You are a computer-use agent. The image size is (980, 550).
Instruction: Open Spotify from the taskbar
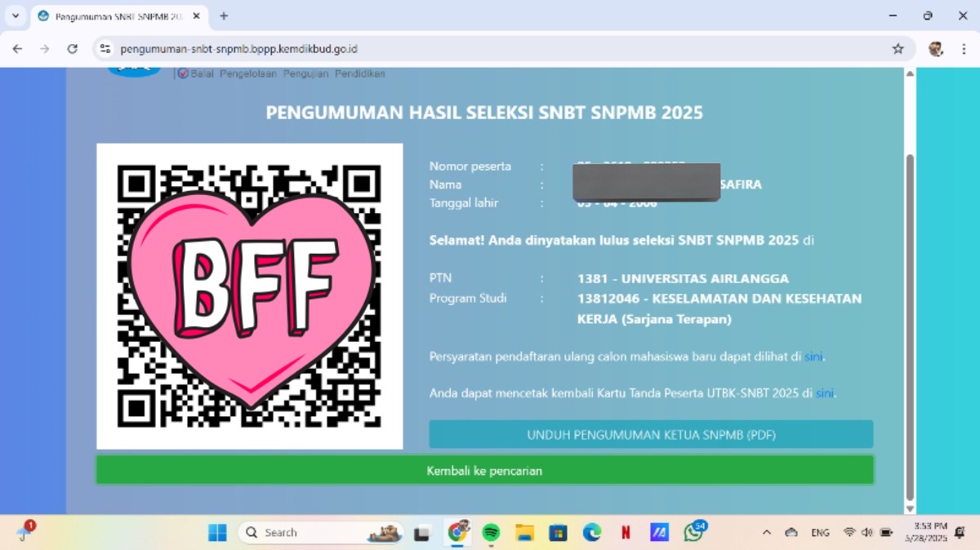click(x=490, y=532)
